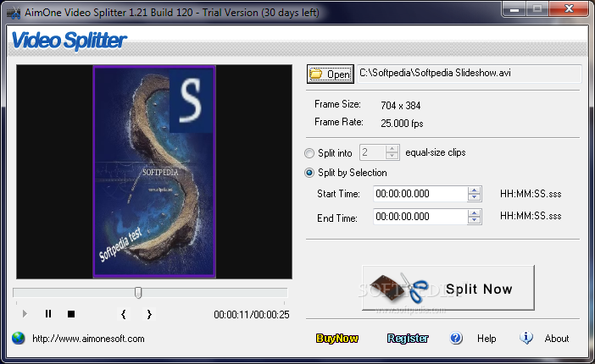
Task: Increase End Time with up arrow
Action: click(x=474, y=213)
